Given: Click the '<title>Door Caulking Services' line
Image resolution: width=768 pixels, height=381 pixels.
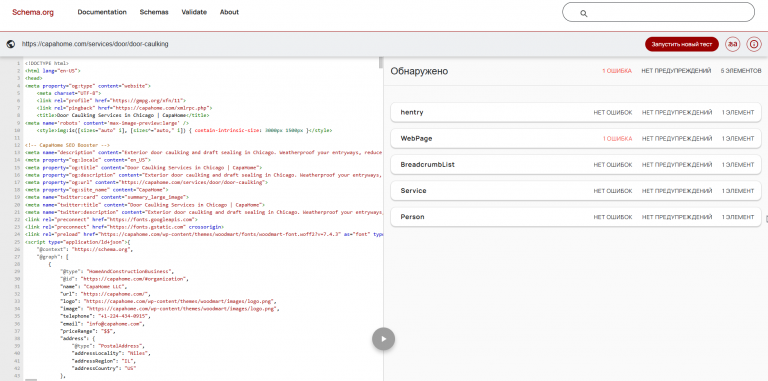Looking at the screenshot, I should click(122, 116).
